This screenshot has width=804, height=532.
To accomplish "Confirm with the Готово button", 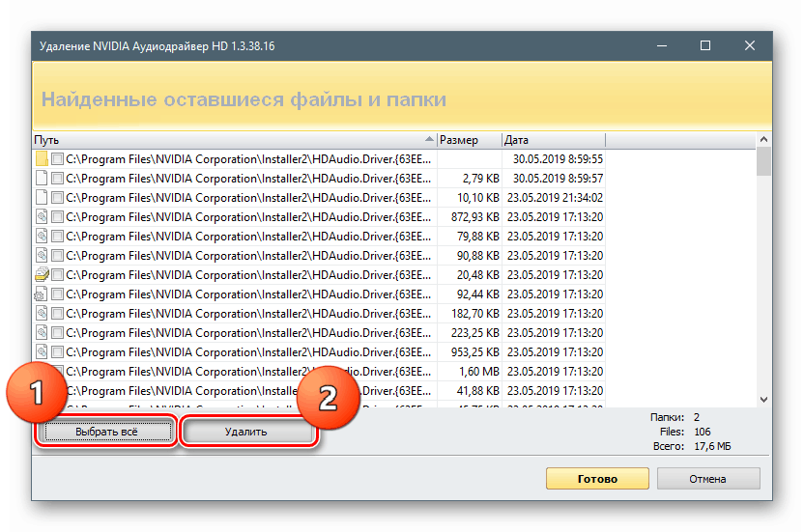I will pos(597,479).
